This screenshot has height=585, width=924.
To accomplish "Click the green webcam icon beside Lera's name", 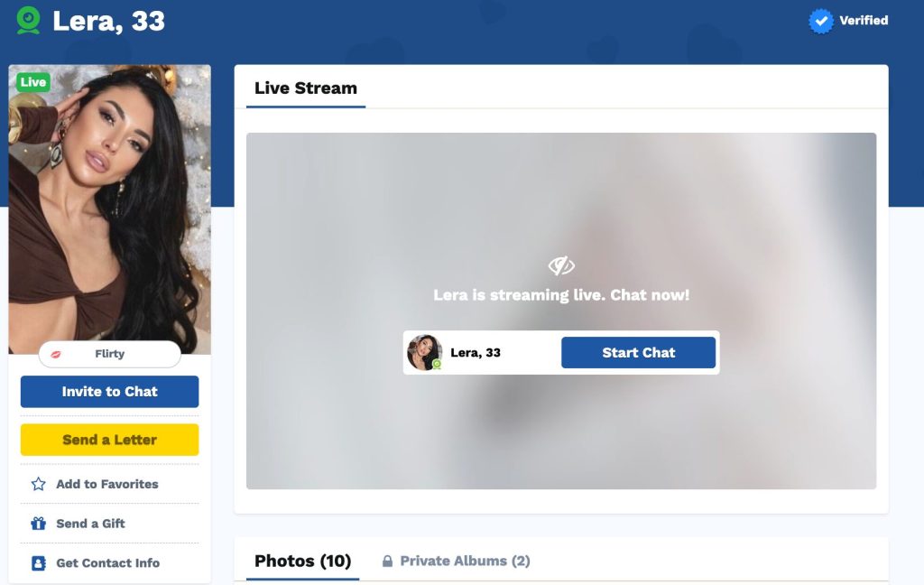I will tap(28, 20).
